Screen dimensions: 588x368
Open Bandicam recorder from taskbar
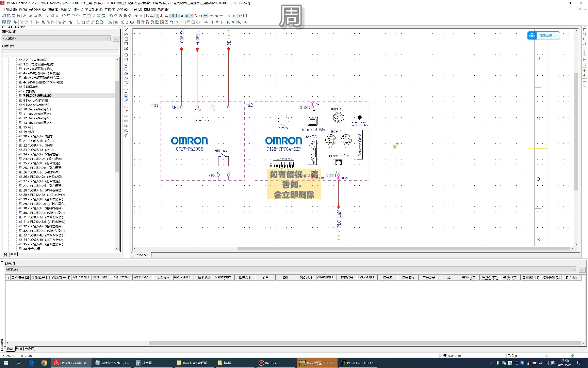273,363
